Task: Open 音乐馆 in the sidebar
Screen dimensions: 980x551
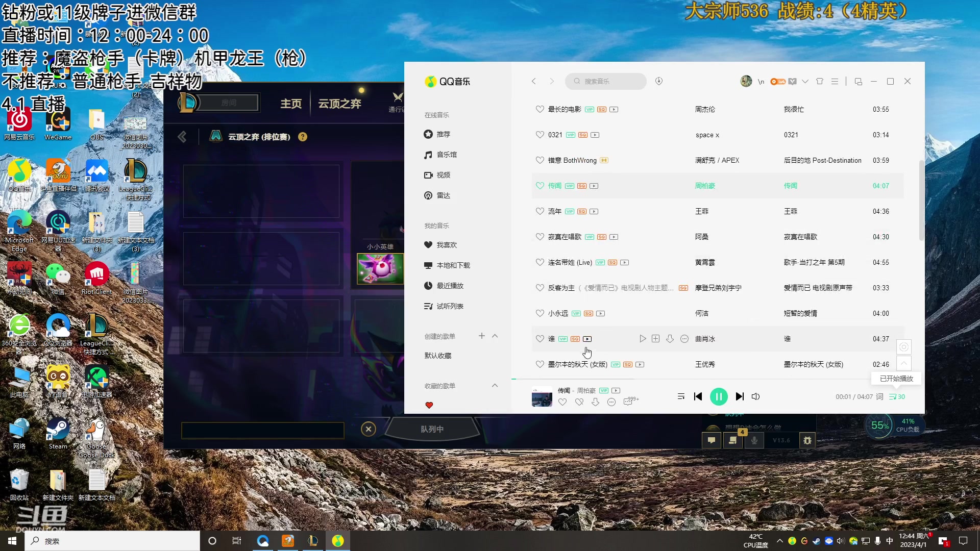Action: 440,155
